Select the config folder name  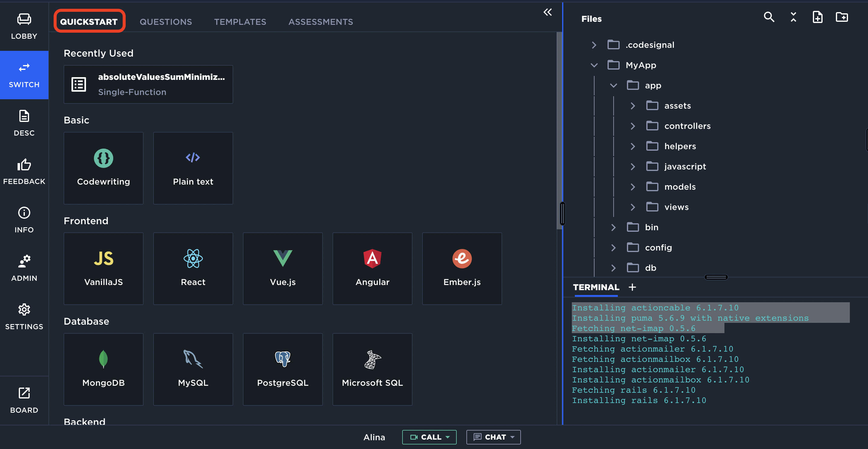658,247
